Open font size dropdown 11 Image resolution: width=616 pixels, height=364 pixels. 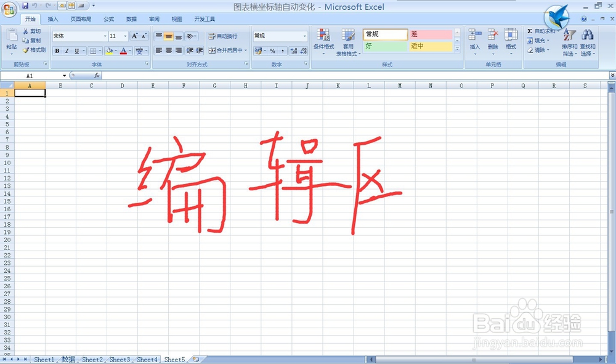coord(125,36)
